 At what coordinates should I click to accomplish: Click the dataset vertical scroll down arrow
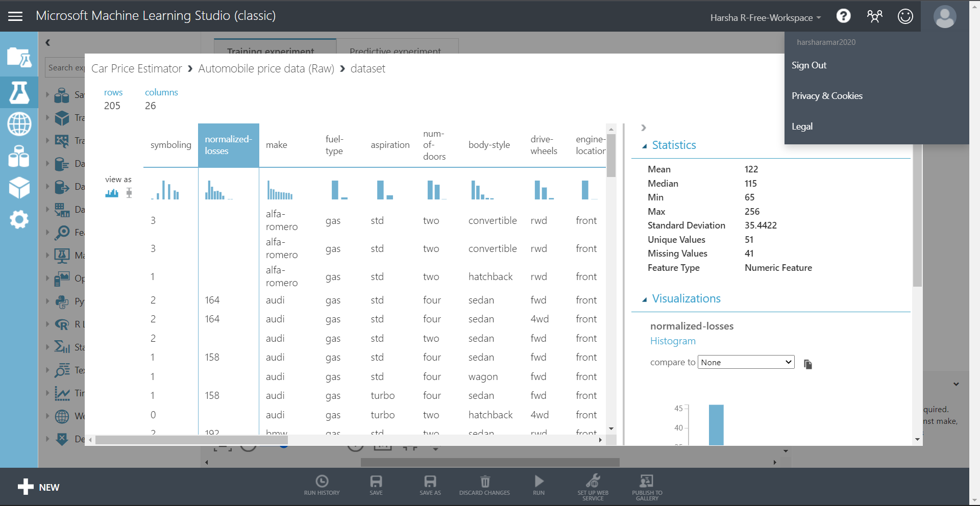point(611,429)
